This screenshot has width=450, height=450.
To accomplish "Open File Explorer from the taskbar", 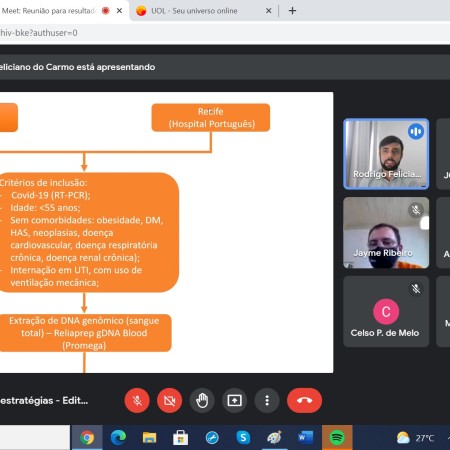I will point(149,438).
